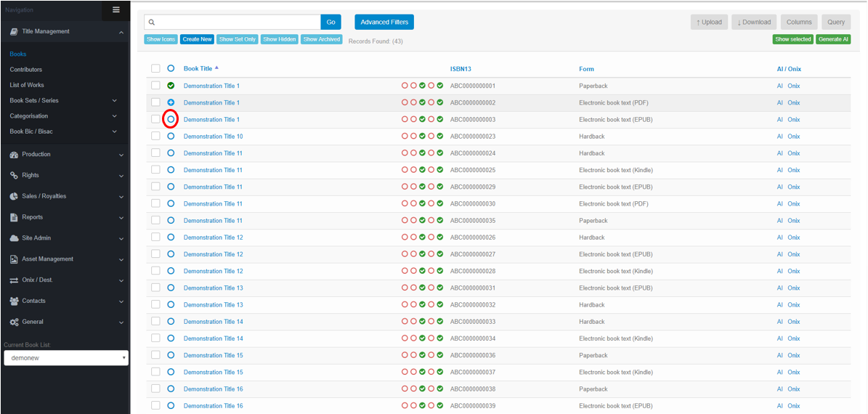Image resolution: width=868 pixels, height=414 pixels.
Task: Collapse the Title Management section
Action: coord(121,32)
